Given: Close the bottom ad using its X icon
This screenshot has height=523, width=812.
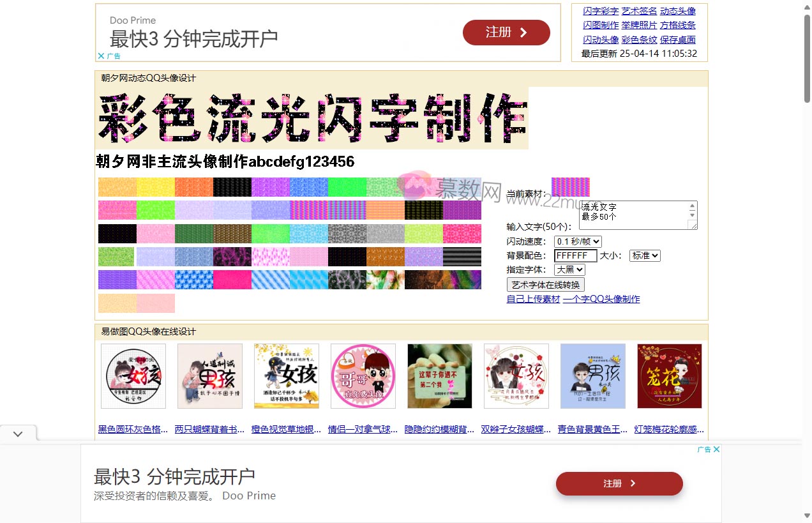Looking at the screenshot, I should pyautogui.click(x=716, y=450).
